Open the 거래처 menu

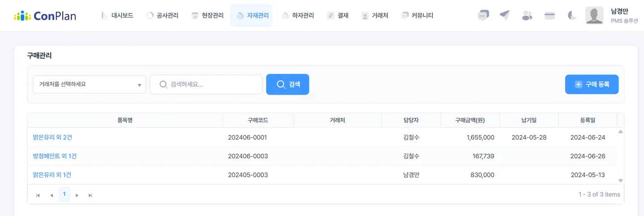coord(375,16)
